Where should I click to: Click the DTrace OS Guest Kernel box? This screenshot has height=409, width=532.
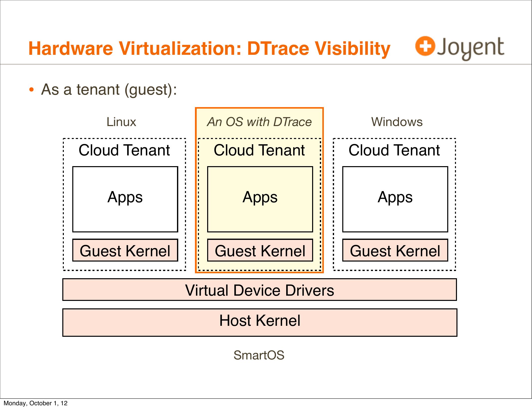click(260, 250)
